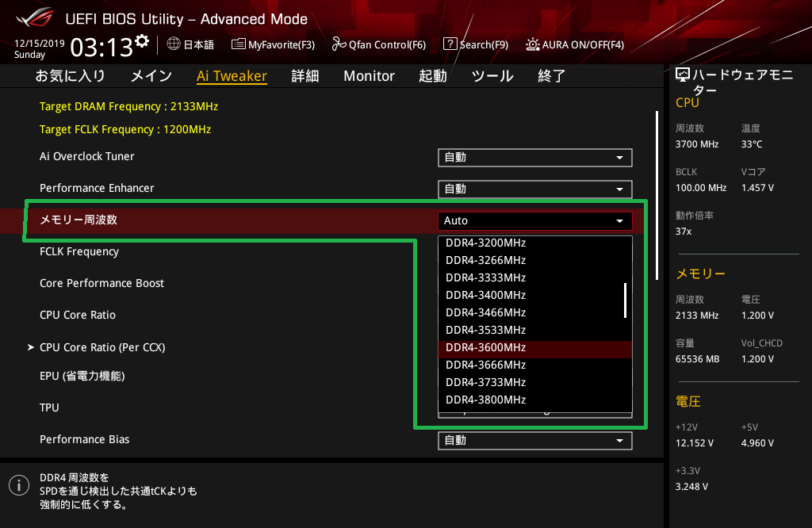Viewport: 812px width, 528px height.
Task: Click Target FCLK Frequency : 1200MHz text
Action: 125,129
